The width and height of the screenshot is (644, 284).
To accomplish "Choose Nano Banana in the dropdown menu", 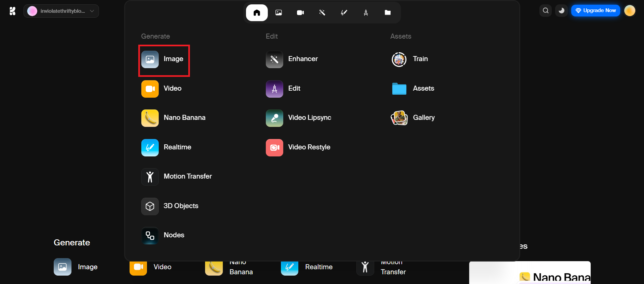I will [174, 118].
